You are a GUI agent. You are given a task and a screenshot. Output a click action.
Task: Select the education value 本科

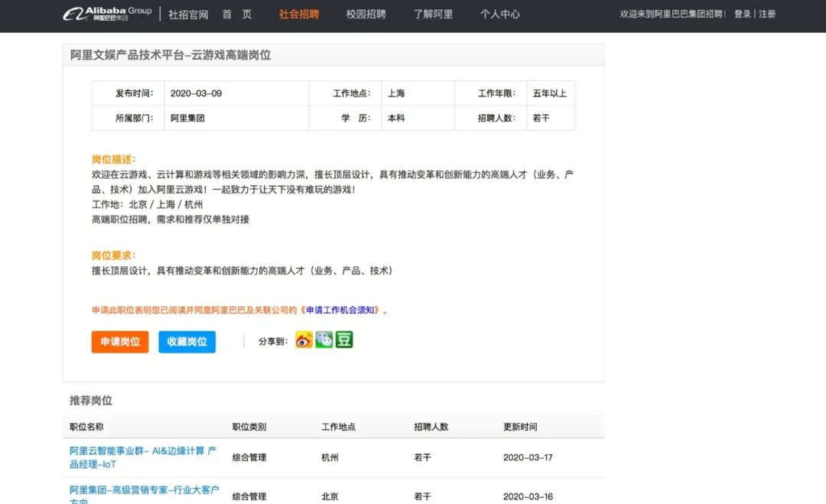point(396,118)
